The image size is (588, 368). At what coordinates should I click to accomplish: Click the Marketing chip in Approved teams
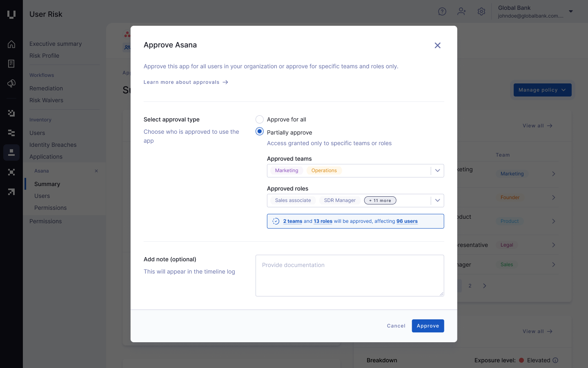287,171
